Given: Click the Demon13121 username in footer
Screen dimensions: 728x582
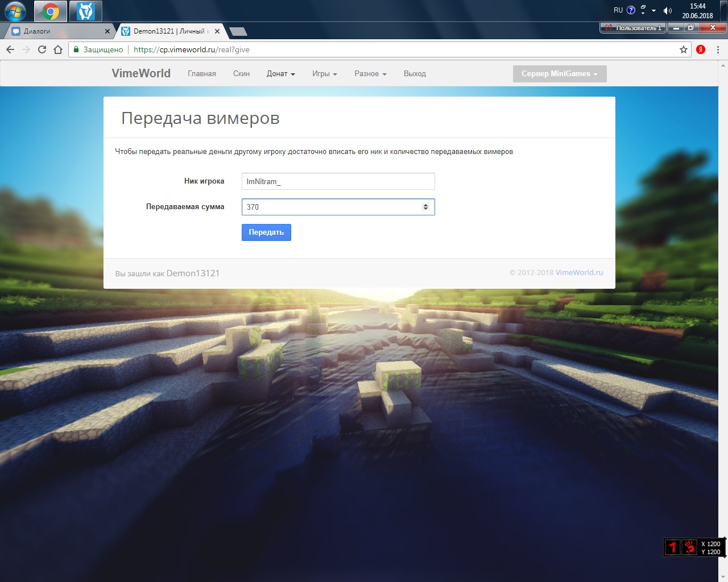Looking at the screenshot, I should [x=193, y=273].
